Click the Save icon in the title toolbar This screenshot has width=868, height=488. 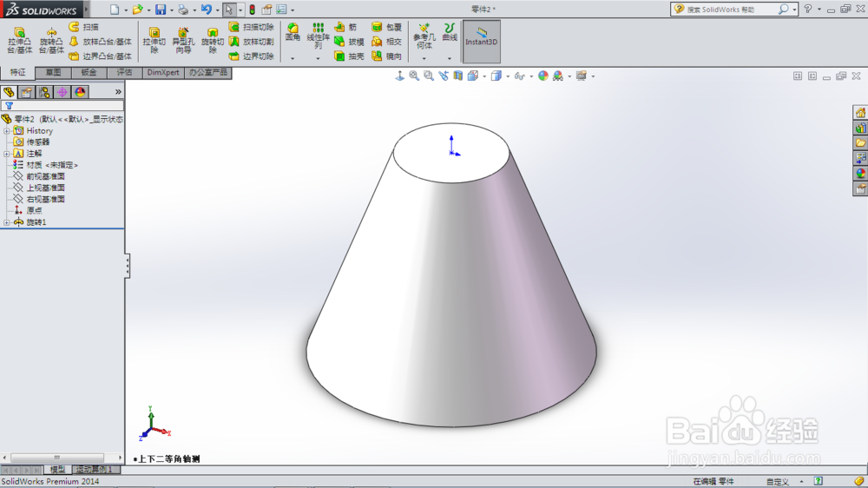(x=161, y=10)
